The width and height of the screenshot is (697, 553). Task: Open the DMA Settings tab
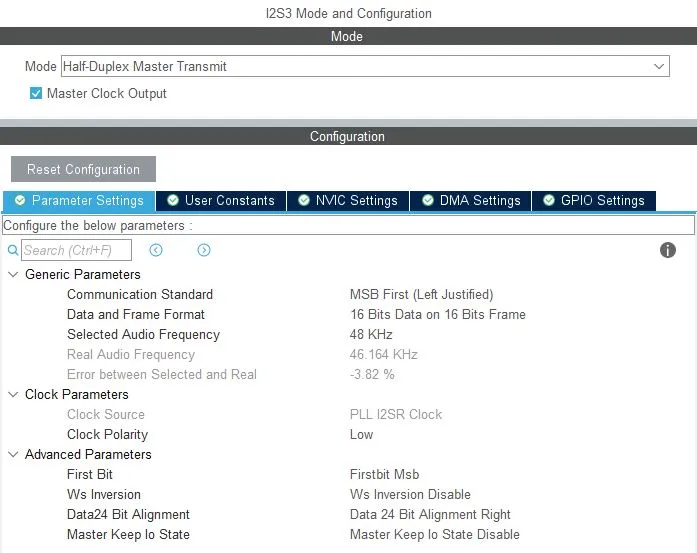click(x=470, y=201)
